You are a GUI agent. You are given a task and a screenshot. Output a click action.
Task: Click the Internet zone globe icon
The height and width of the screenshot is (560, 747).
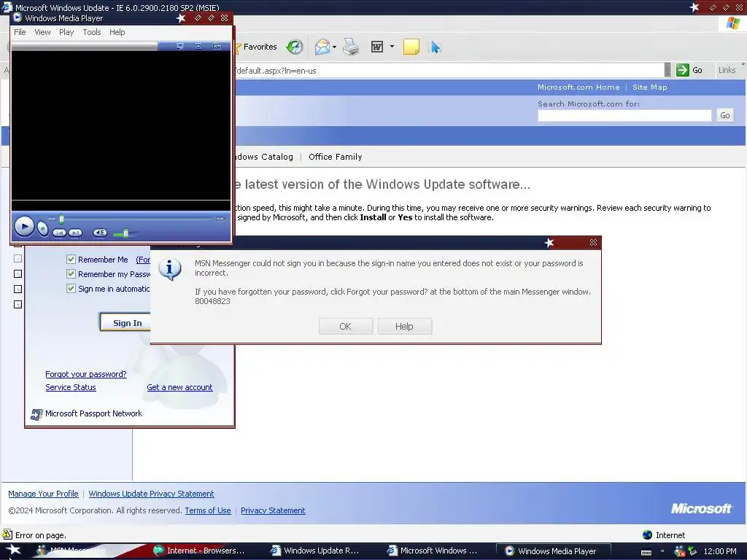pyautogui.click(x=647, y=534)
